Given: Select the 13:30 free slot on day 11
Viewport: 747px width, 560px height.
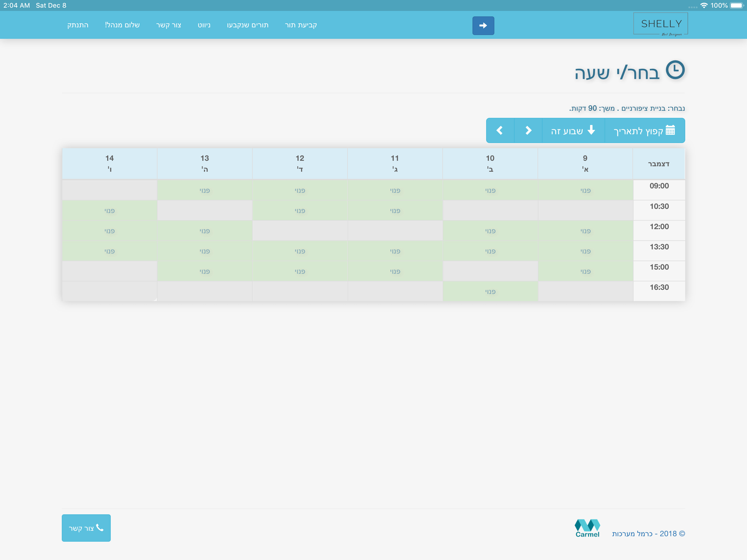Looking at the screenshot, I should click(x=395, y=251).
